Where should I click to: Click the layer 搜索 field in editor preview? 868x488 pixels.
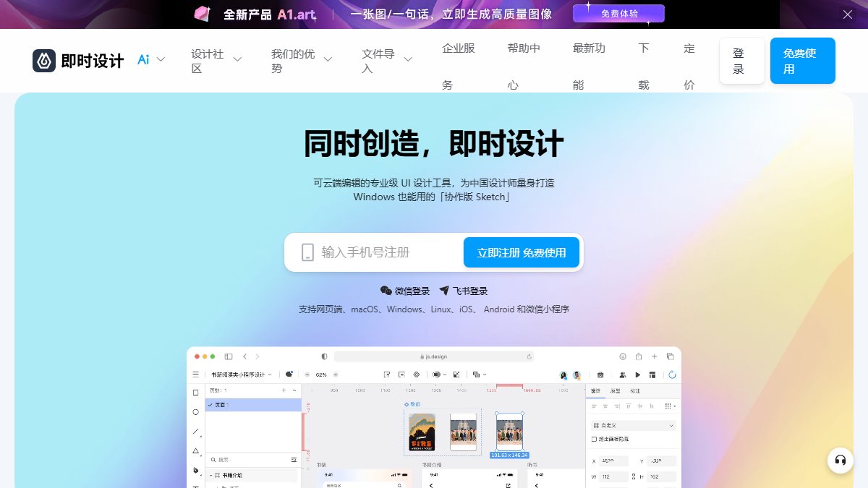coord(248,460)
